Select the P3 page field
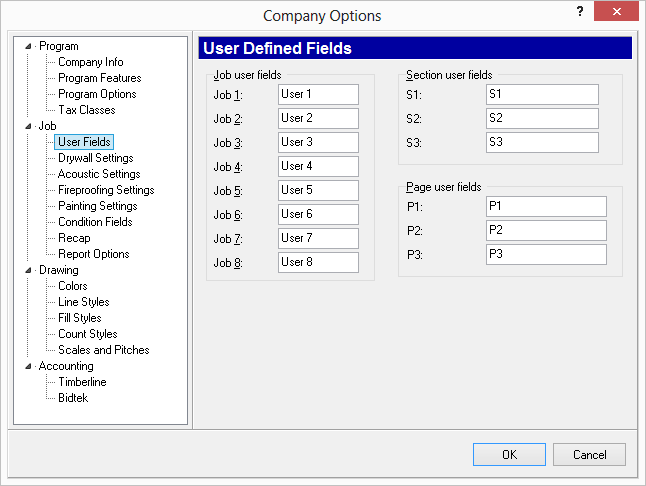Screen dimensions: 646x486 [546, 254]
